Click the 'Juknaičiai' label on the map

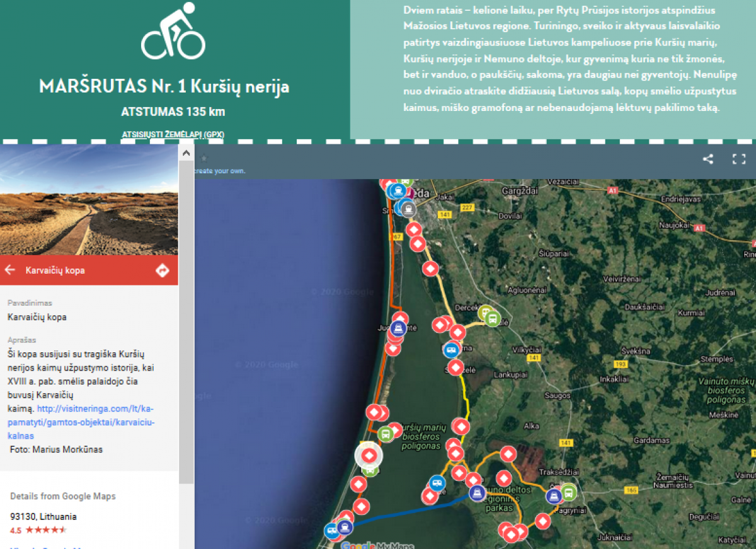pyautogui.click(x=616, y=538)
